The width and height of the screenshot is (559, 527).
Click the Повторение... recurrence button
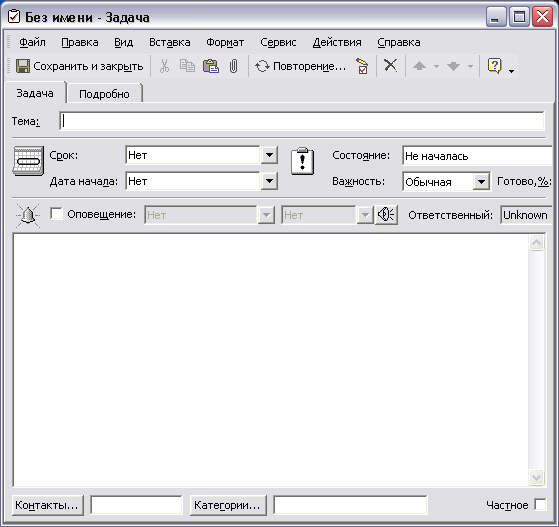(300, 66)
